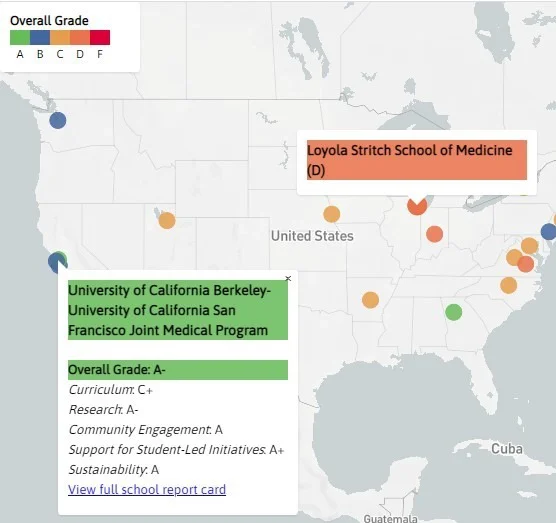Select the orange marker above United States label
The width and height of the screenshot is (556, 523).
point(332,214)
